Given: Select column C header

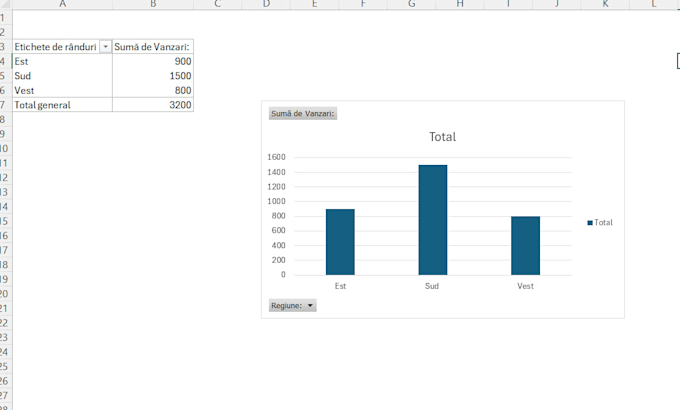Looking at the screenshot, I should click(x=218, y=4).
